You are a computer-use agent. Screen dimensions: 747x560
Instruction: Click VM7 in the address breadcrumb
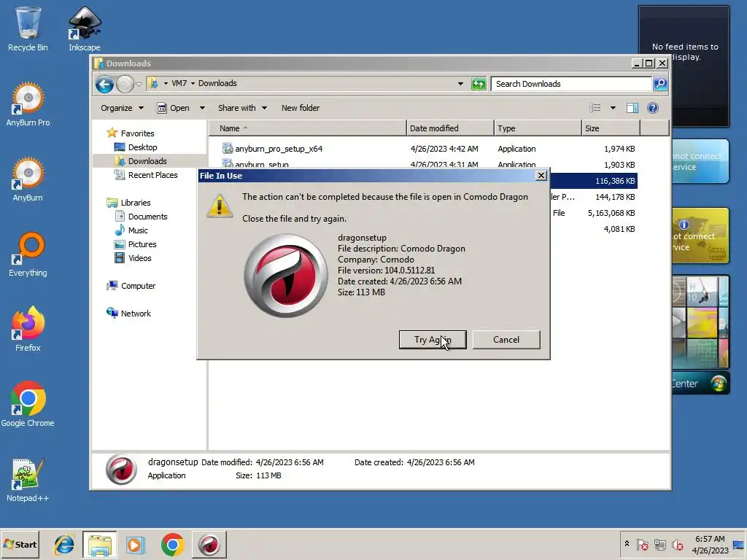pos(179,83)
